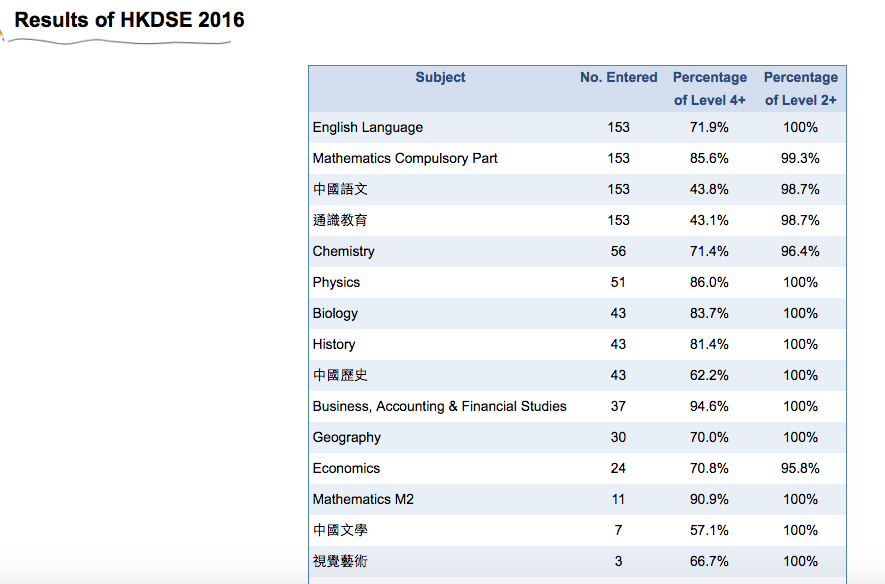Click the 81.4% value for History
The image size is (885, 584).
point(709,345)
